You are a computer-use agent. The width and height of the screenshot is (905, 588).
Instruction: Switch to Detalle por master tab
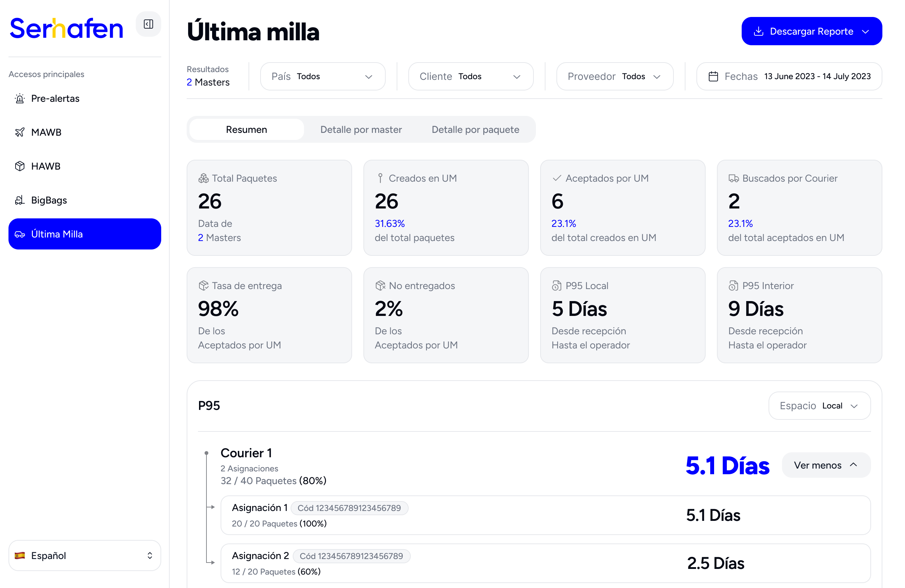[x=361, y=130]
